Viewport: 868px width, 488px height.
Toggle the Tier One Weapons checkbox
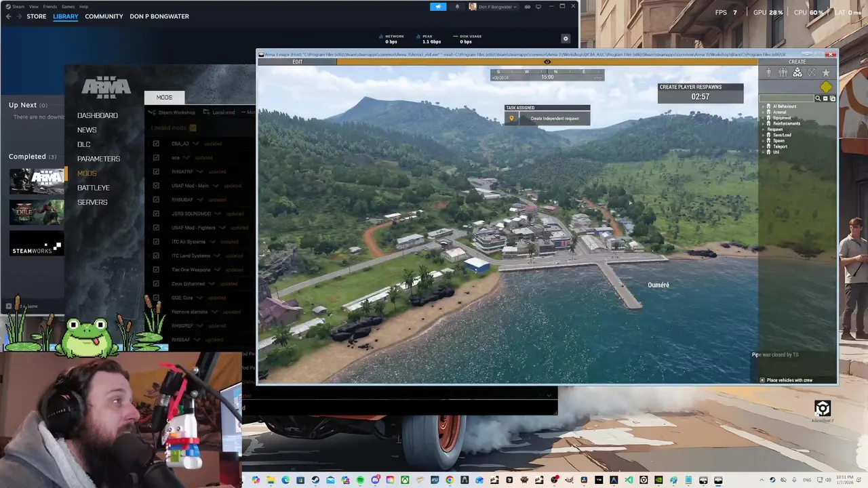tap(156, 270)
